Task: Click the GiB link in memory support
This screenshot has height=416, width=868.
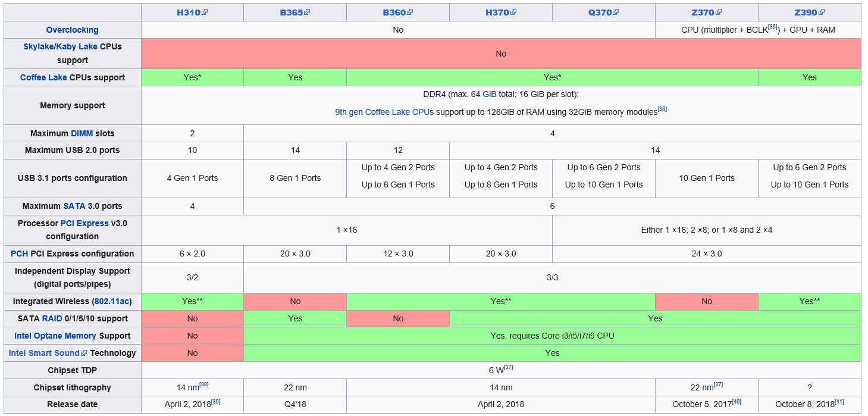Action: pos(490,94)
